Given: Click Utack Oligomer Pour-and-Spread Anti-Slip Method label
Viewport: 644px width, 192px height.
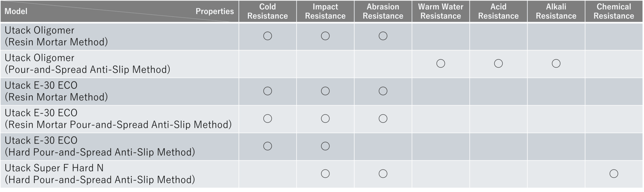Looking at the screenshot, I should [x=87, y=63].
